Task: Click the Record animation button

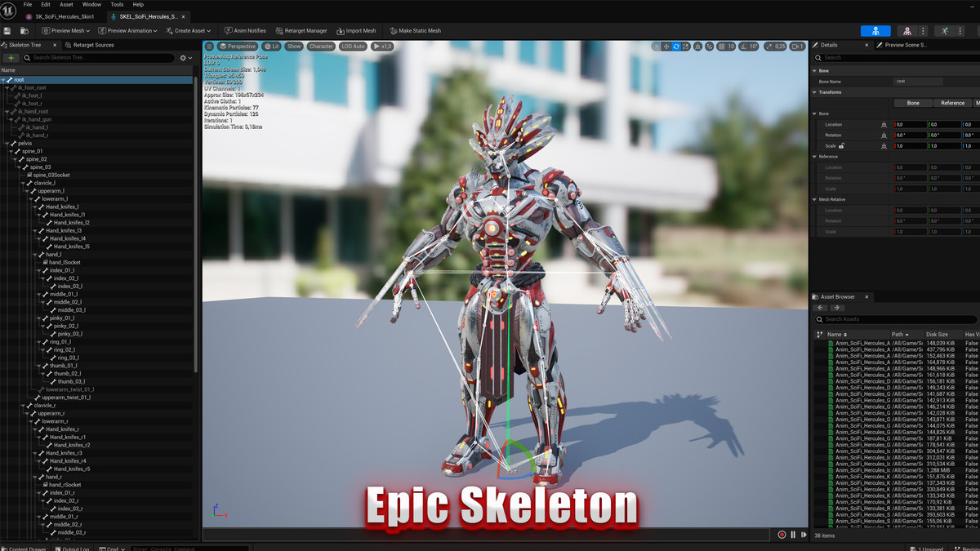Action: click(782, 535)
